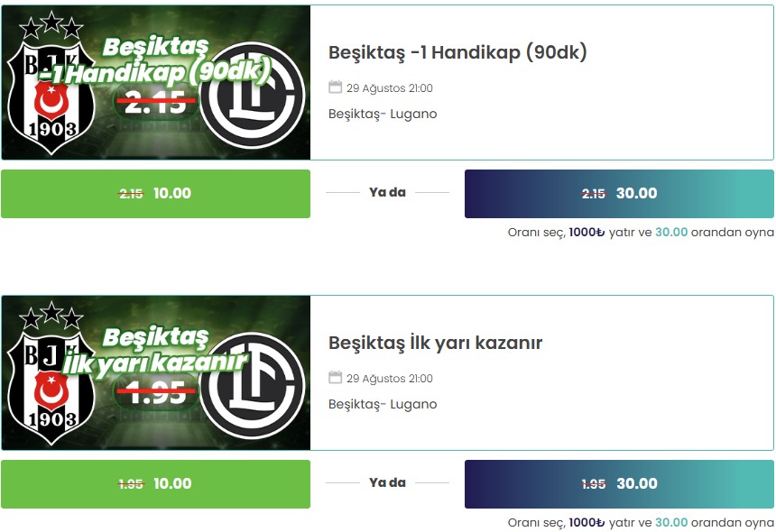Screen dimensions: 776x532
Task: Click the Beşiktaş crest in the bottom banner
Action: (x=51, y=372)
